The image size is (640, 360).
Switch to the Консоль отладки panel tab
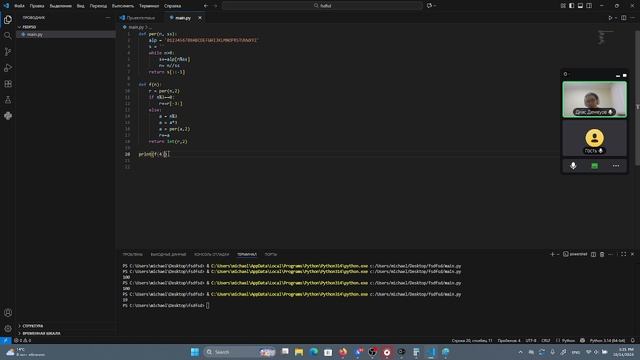point(211,254)
